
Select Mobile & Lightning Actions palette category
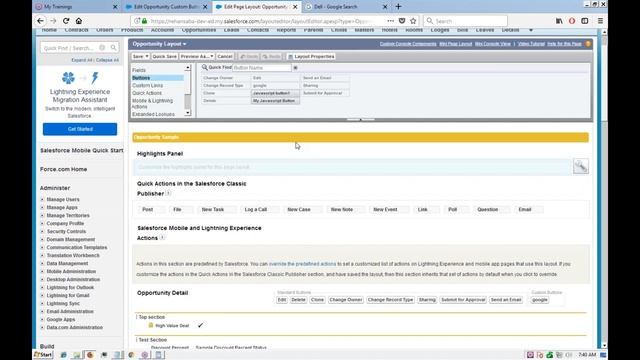[152, 104]
